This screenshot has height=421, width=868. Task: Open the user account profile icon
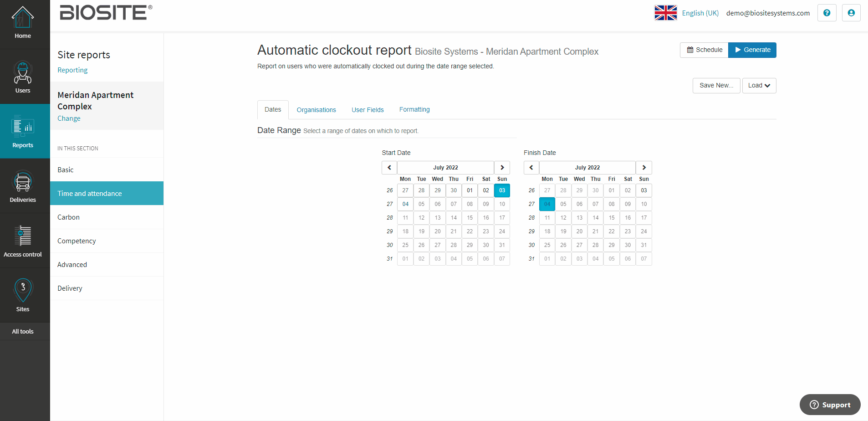pos(851,13)
